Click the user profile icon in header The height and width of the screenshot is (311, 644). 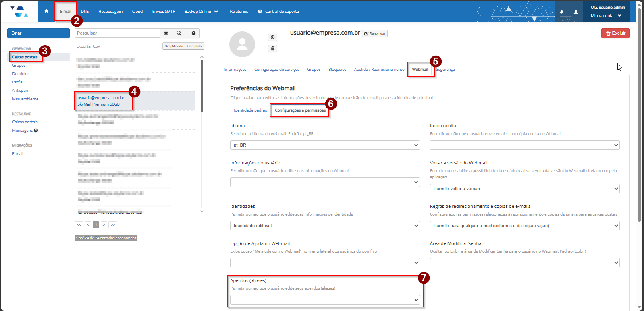click(x=575, y=12)
